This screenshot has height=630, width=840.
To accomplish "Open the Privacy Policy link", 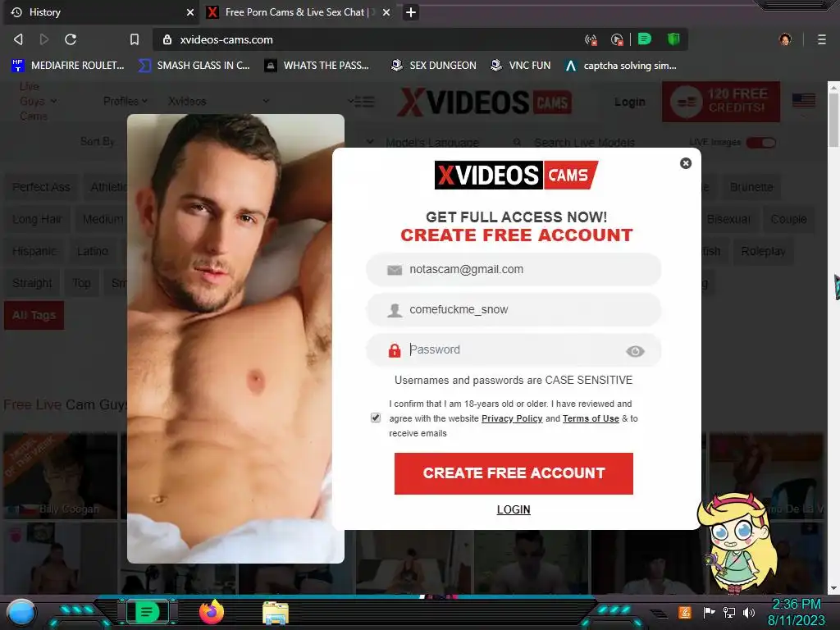I will click(512, 418).
